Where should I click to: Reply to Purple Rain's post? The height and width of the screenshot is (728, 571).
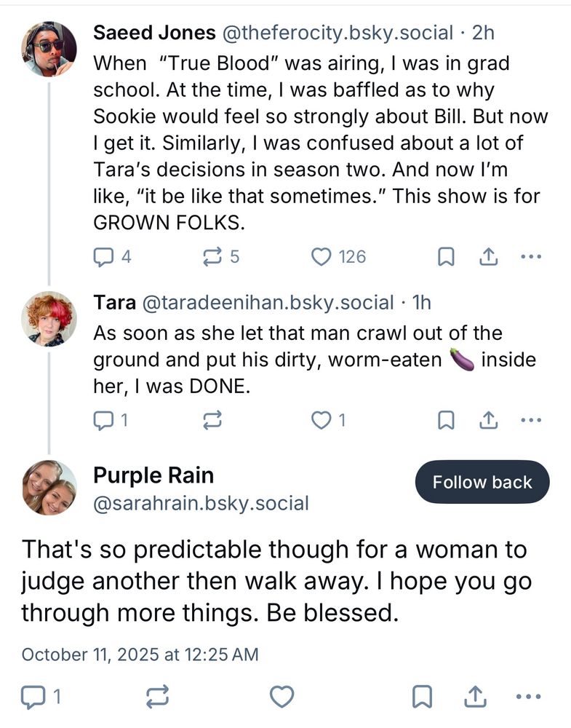[x=33, y=697]
